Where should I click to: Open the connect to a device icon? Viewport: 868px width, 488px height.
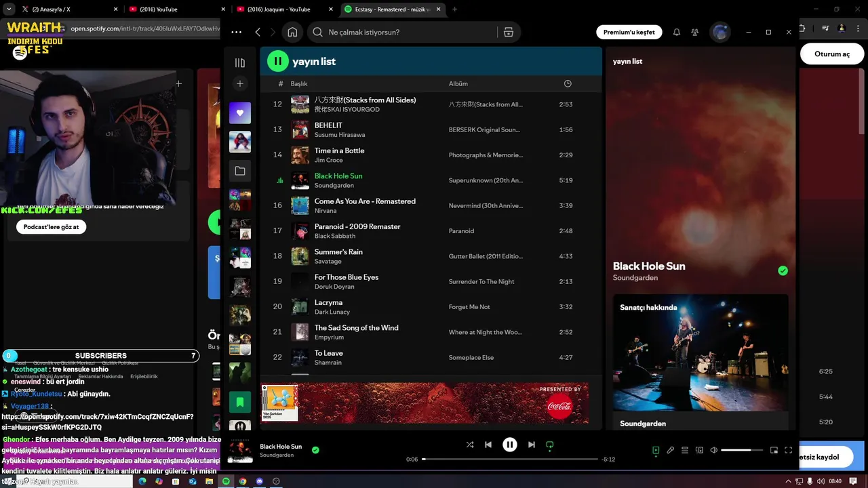tap(700, 450)
